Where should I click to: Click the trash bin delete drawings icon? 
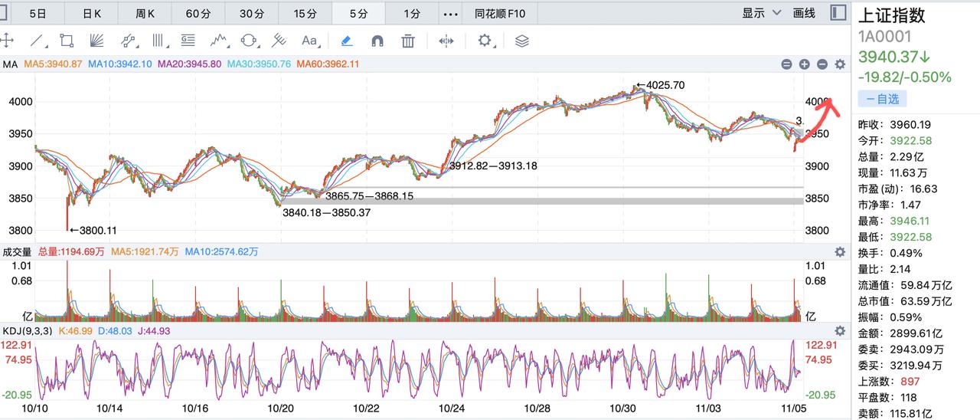[x=408, y=41]
